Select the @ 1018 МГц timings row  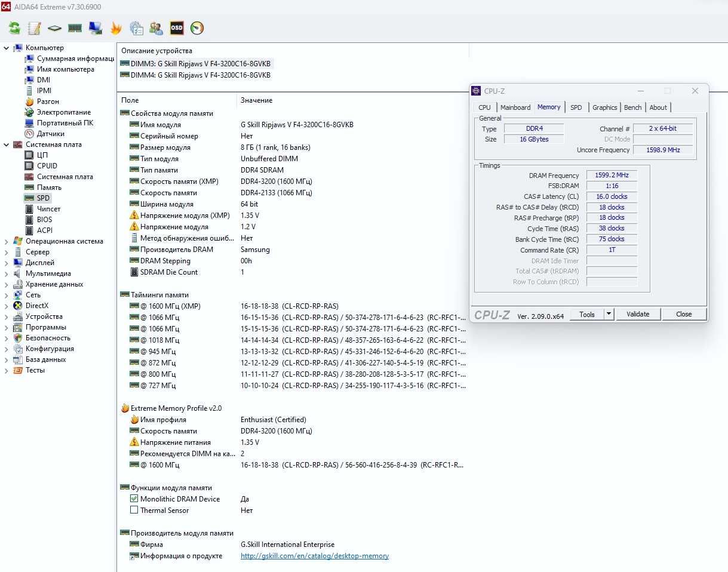pyautogui.click(x=293, y=340)
